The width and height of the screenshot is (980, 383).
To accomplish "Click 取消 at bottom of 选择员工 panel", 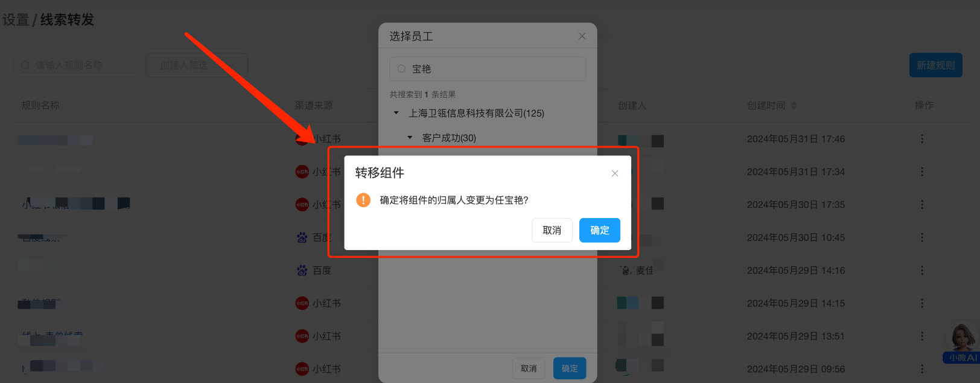I will pyautogui.click(x=529, y=369).
